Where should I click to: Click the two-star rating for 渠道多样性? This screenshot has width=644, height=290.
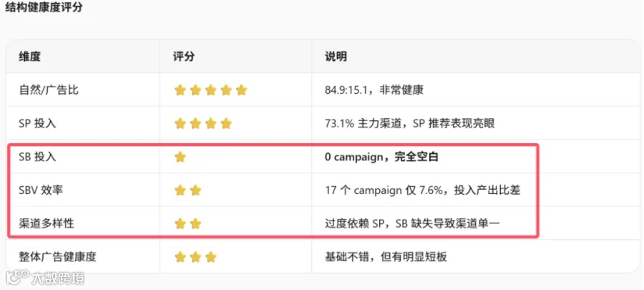tap(187, 224)
